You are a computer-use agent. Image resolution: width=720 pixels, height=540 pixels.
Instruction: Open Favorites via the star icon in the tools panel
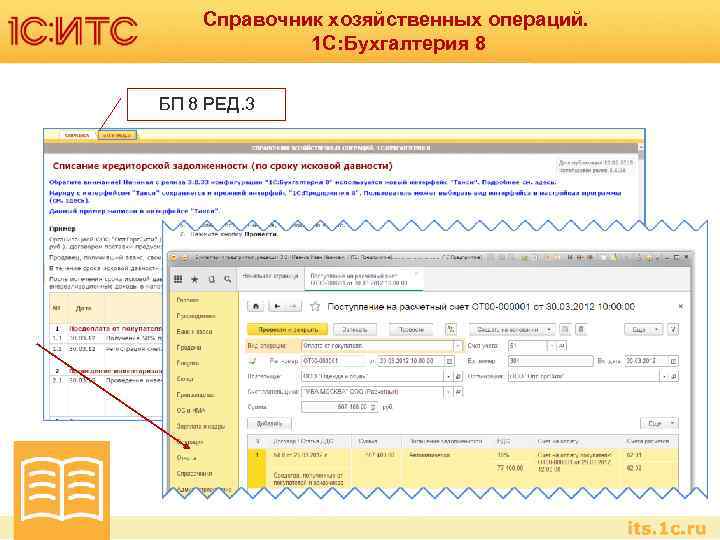[x=195, y=279]
